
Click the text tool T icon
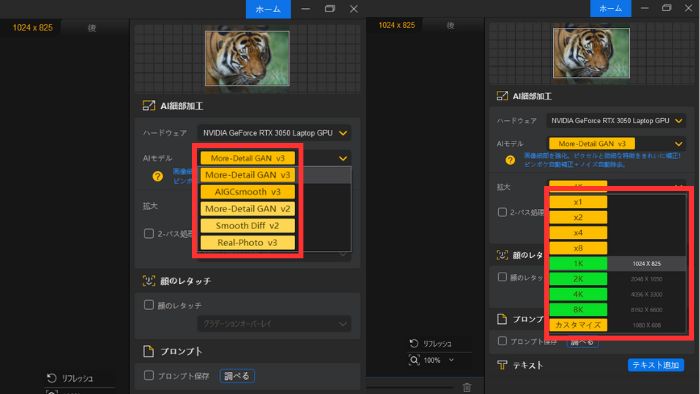(502, 365)
